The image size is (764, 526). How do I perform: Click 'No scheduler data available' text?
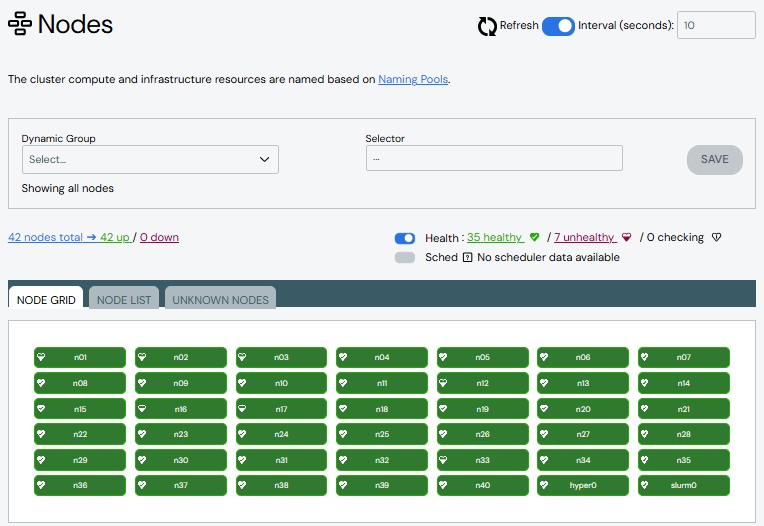pos(548,257)
